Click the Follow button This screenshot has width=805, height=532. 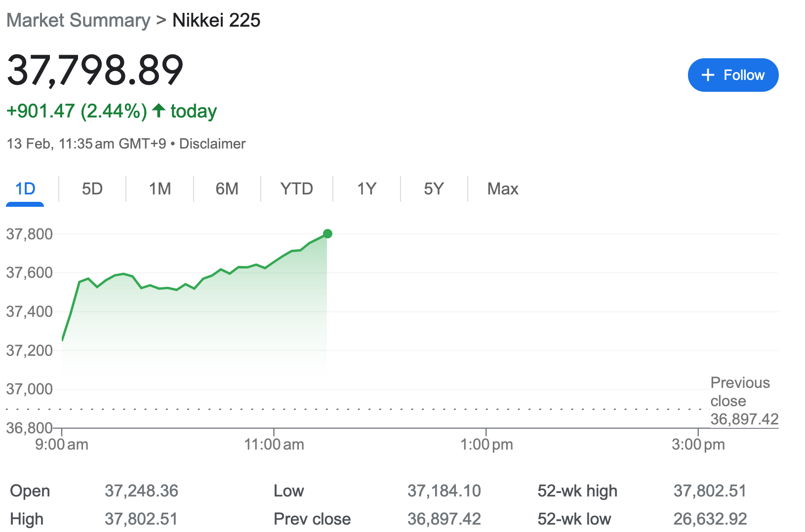coord(733,75)
